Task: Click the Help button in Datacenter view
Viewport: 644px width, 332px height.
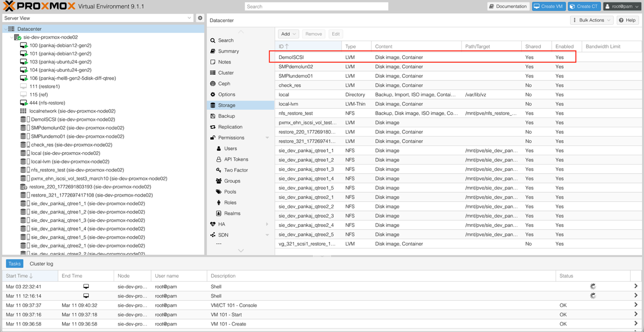Action: (627, 20)
